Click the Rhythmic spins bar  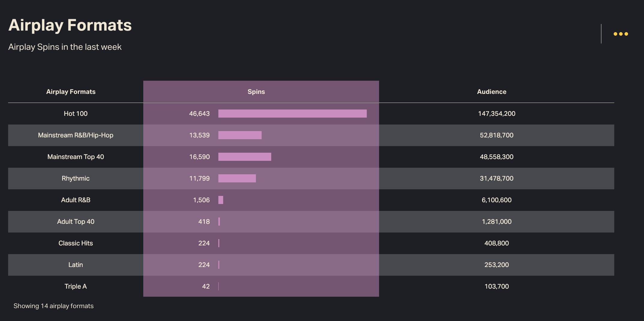pyautogui.click(x=237, y=178)
